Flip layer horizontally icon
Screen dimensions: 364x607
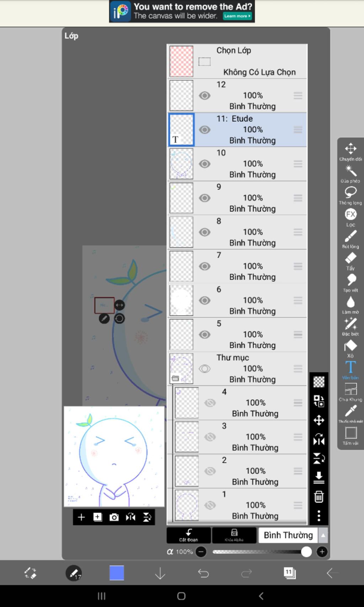click(319, 440)
